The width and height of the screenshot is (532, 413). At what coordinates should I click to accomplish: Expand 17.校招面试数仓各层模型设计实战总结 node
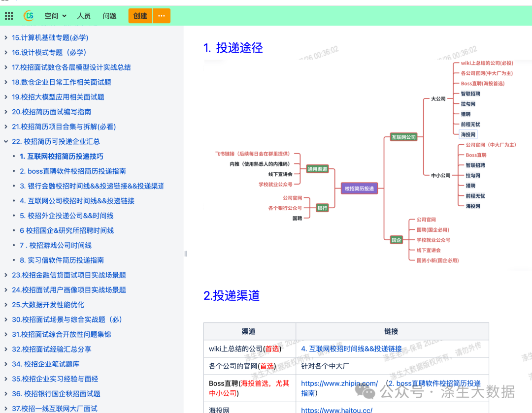6,67
